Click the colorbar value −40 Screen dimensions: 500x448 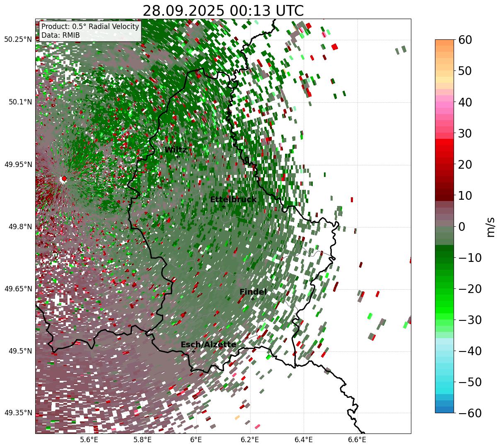click(x=469, y=351)
